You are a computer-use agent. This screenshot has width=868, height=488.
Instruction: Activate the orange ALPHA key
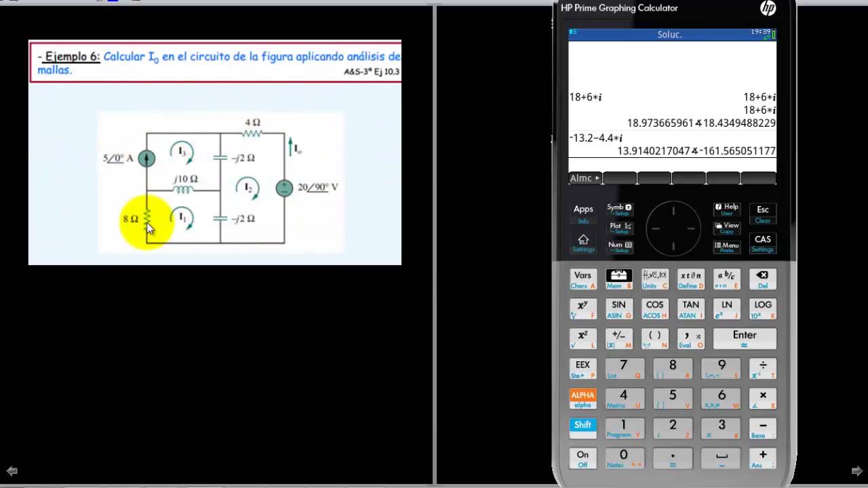(583, 399)
